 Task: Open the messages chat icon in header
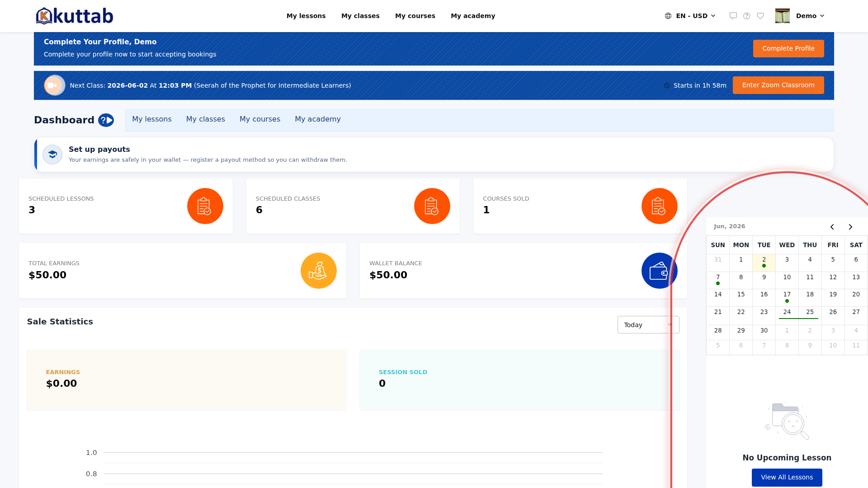point(733,16)
